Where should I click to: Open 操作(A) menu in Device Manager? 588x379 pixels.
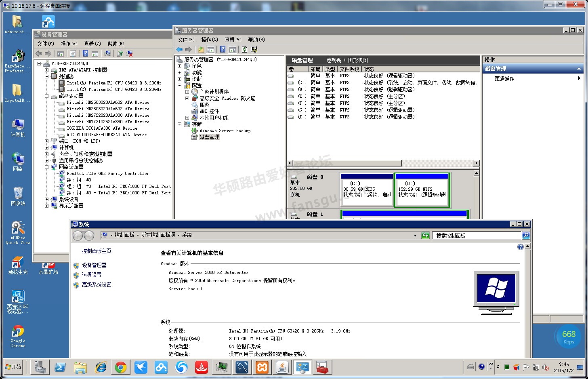tap(69, 44)
